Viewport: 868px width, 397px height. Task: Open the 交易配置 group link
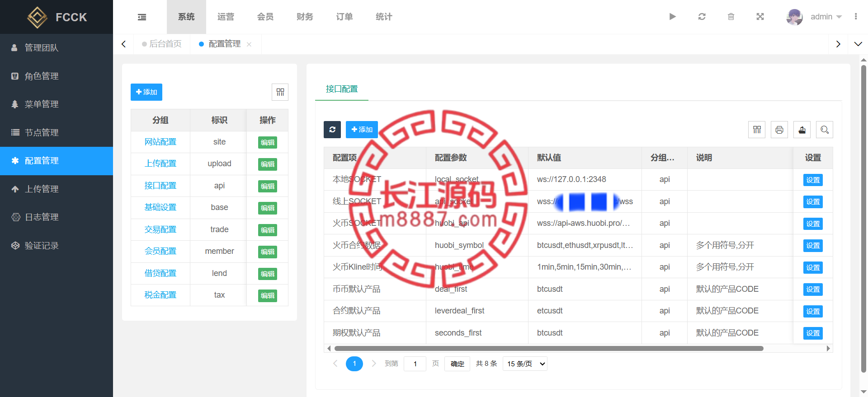click(x=160, y=229)
